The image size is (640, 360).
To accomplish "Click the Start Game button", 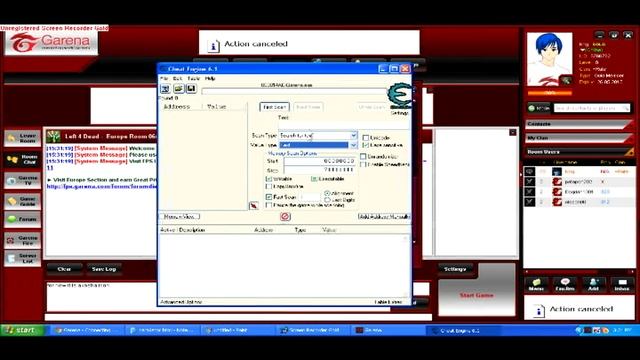I will pos(477,295).
